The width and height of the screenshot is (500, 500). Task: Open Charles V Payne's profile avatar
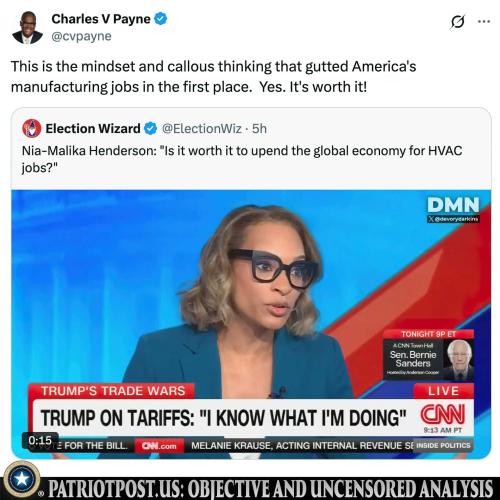[x=27, y=28]
